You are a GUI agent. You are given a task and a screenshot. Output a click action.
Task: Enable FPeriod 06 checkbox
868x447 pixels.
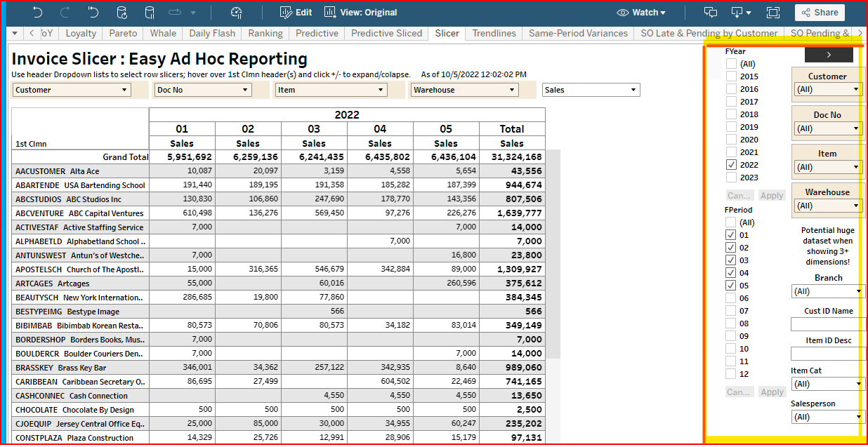732,298
